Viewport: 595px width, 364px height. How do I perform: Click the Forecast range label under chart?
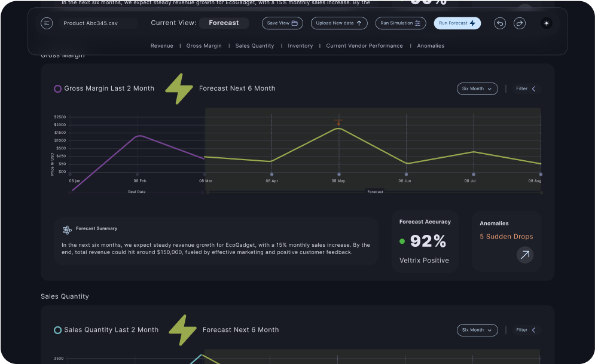tap(376, 192)
